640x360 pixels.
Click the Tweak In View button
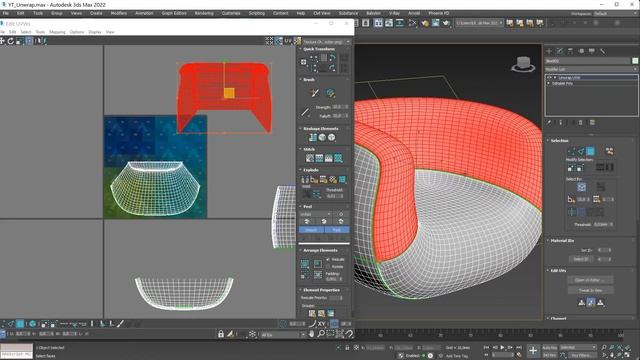pyautogui.click(x=590, y=290)
